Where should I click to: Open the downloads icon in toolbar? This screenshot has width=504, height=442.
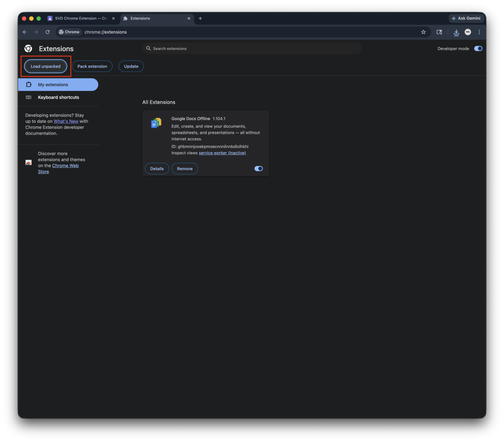pos(456,32)
